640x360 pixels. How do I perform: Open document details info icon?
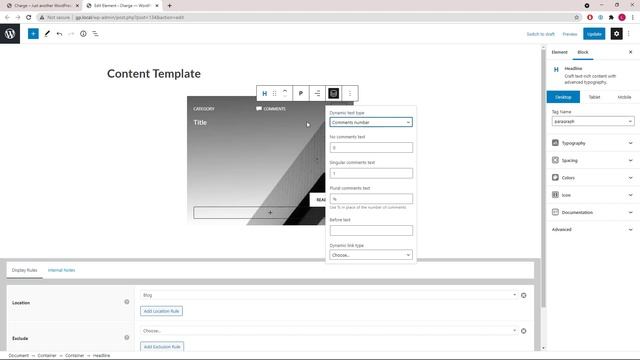tap(83, 34)
